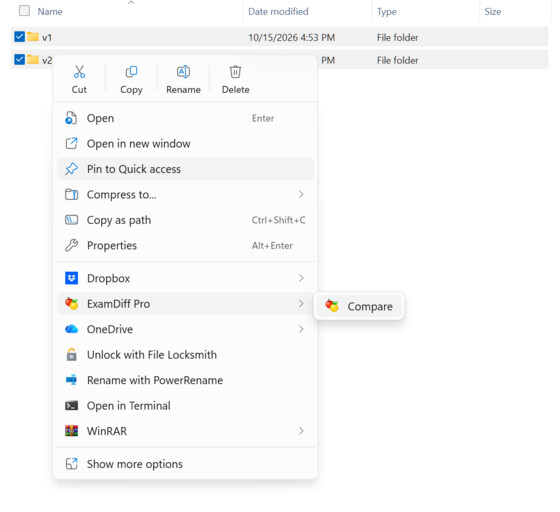Click the Copy icon in context menu
Image resolution: width=560 pixels, height=512 pixels.
(131, 72)
